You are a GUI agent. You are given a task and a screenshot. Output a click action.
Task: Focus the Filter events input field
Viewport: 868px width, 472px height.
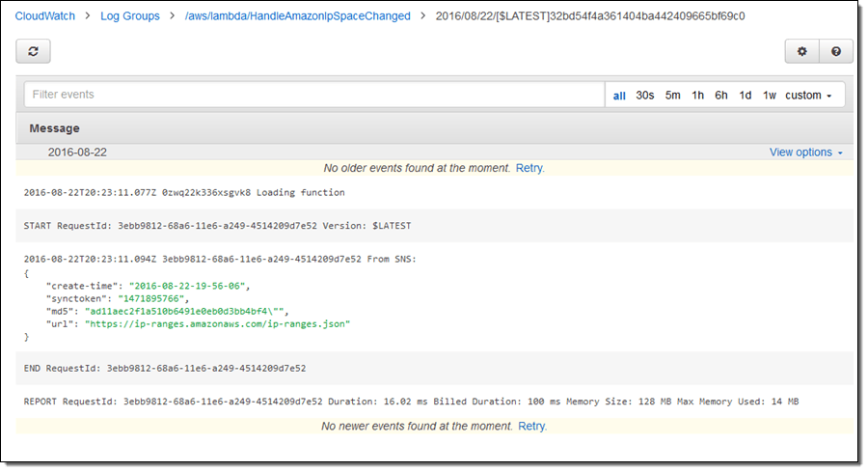click(313, 95)
